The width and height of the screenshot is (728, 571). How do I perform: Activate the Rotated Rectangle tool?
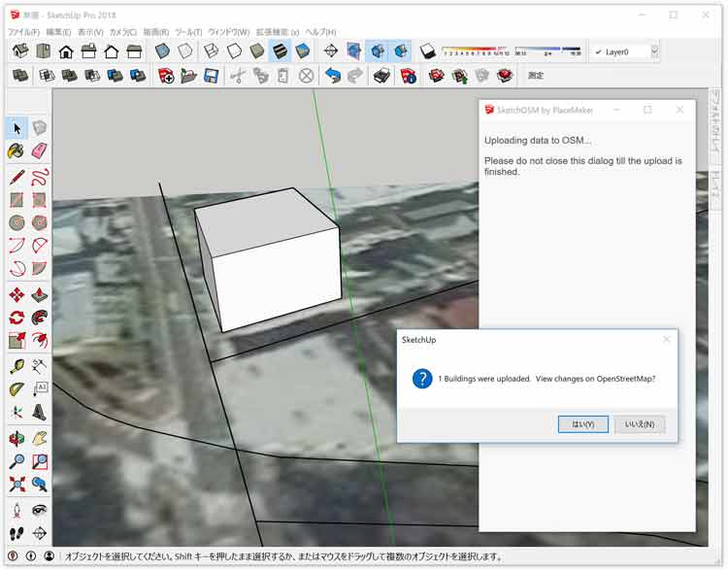click(40, 200)
